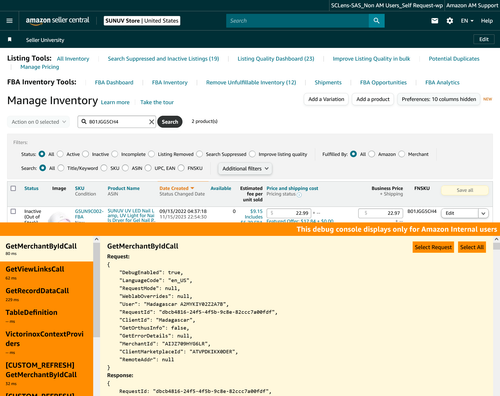Select the Inactive status filter
Viewport: 500px width, 396px height.
pos(86,154)
